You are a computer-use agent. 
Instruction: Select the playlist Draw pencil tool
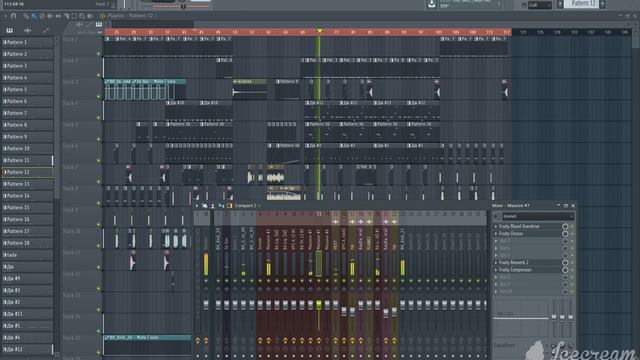[26, 16]
